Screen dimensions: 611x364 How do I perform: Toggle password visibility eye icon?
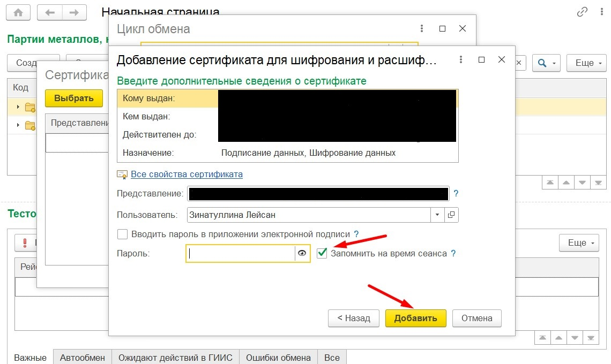(302, 253)
